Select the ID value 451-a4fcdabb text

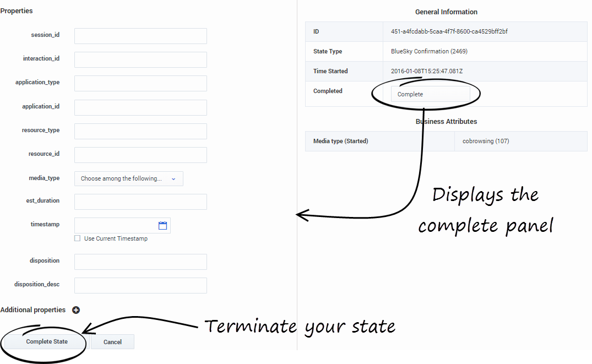[449, 31]
